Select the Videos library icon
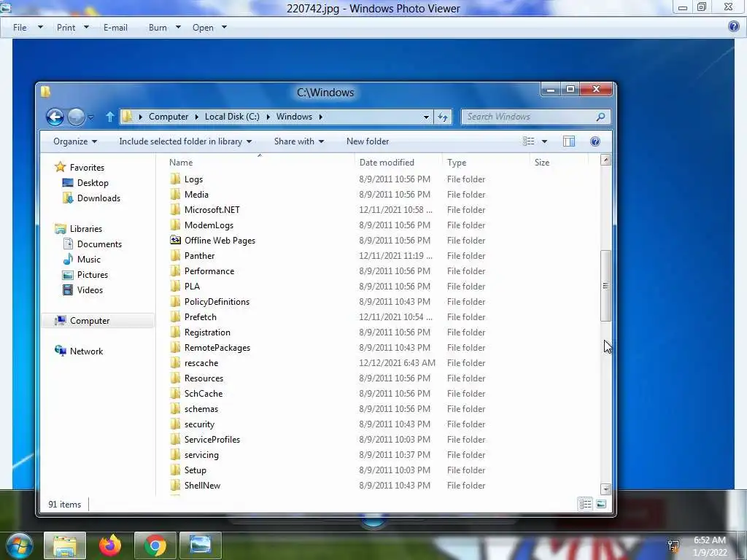Viewport: 747px width, 560px height. pos(68,289)
